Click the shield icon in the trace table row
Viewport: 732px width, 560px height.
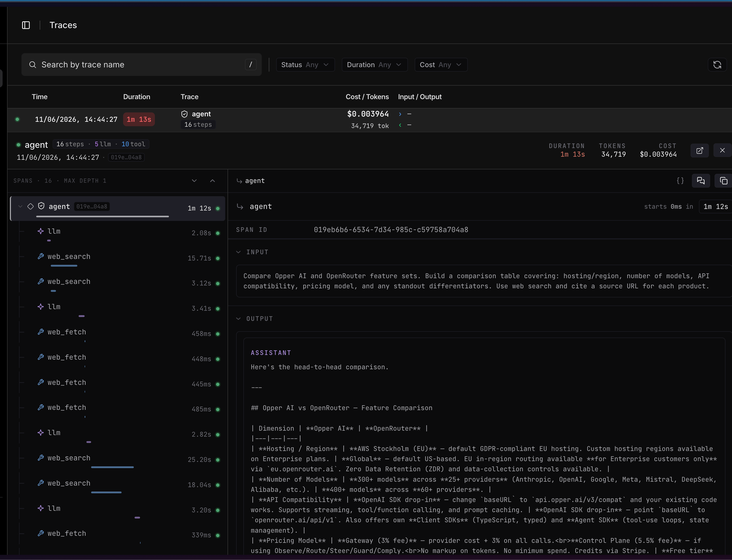point(184,114)
